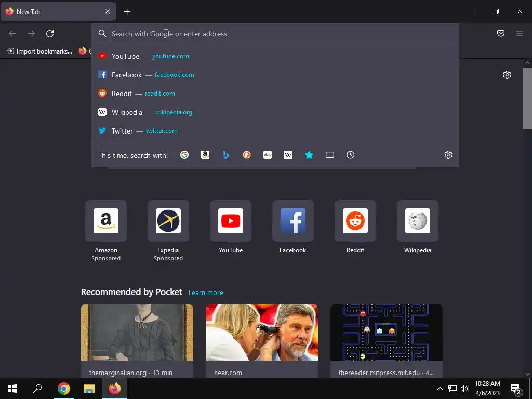Reload the current page
The width and height of the screenshot is (532, 399).
click(50, 34)
